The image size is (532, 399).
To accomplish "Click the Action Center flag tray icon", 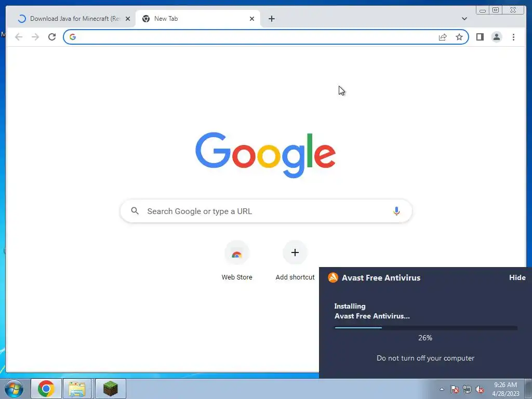I will (x=455, y=389).
